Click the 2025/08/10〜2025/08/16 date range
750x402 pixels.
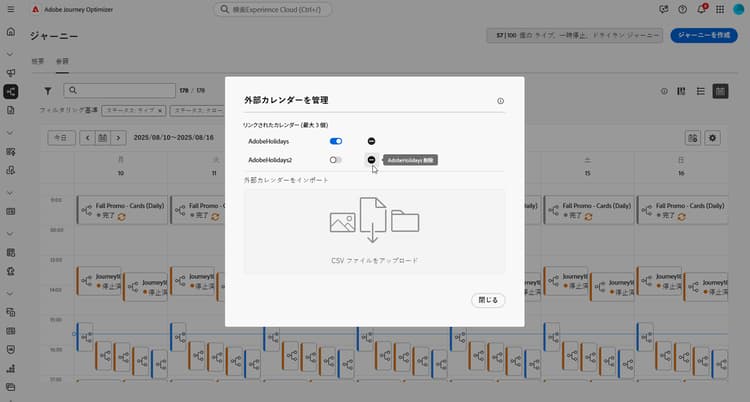pyautogui.click(x=174, y=137)
